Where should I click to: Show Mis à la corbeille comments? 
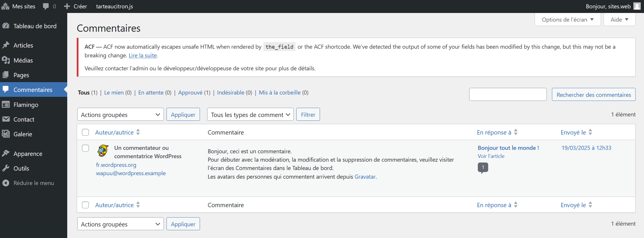pos(280,92)
